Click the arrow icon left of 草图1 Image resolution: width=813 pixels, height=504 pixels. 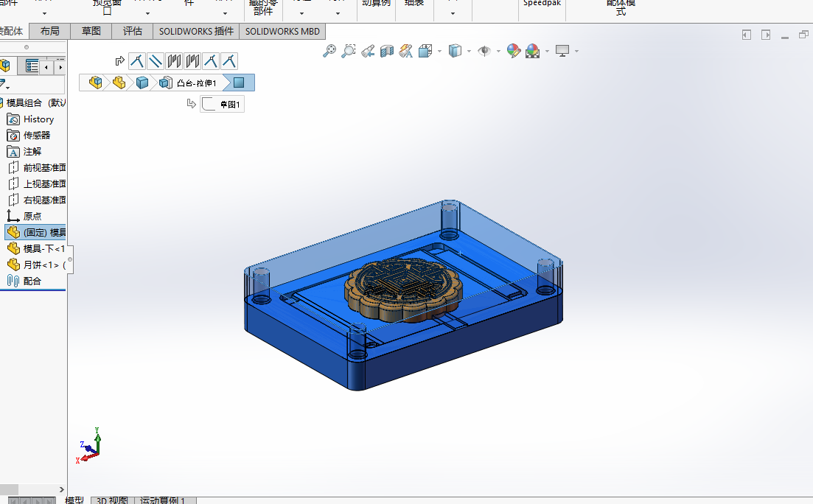pos(192,104)
